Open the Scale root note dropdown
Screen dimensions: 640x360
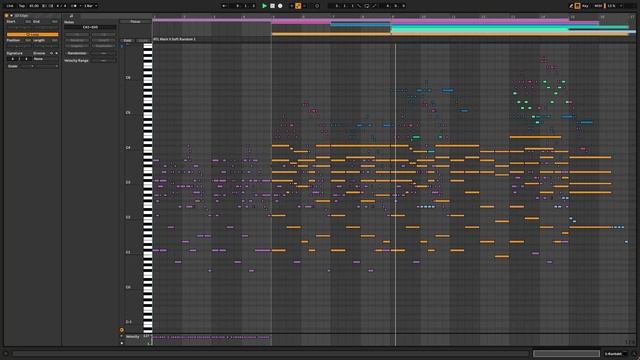point(27,66)
